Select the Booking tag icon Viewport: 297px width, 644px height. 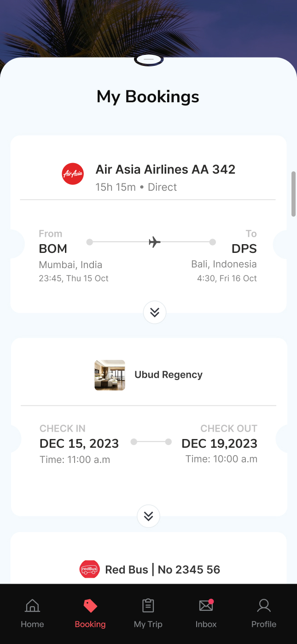click(90, 605)
